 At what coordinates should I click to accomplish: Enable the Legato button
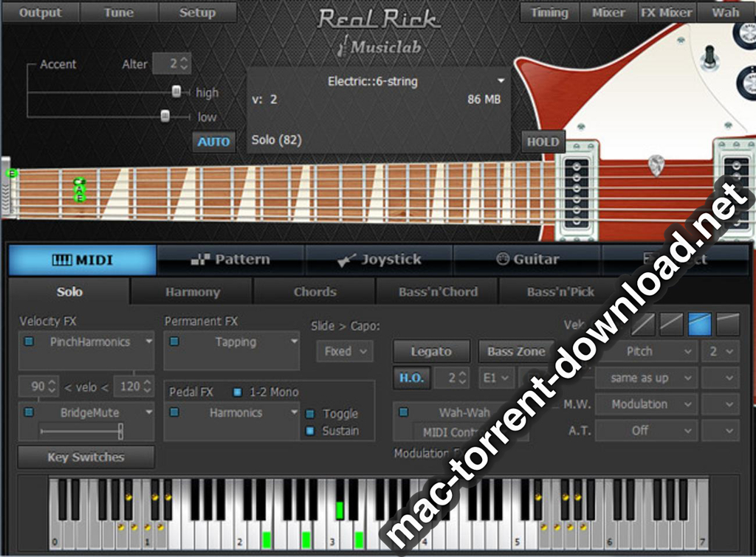[x=431, y=351]
